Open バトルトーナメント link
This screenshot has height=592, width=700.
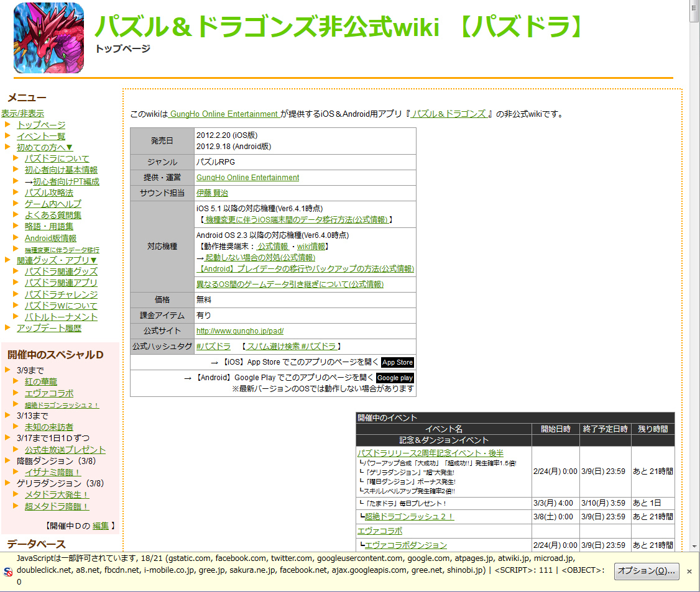tap(61, 317)
